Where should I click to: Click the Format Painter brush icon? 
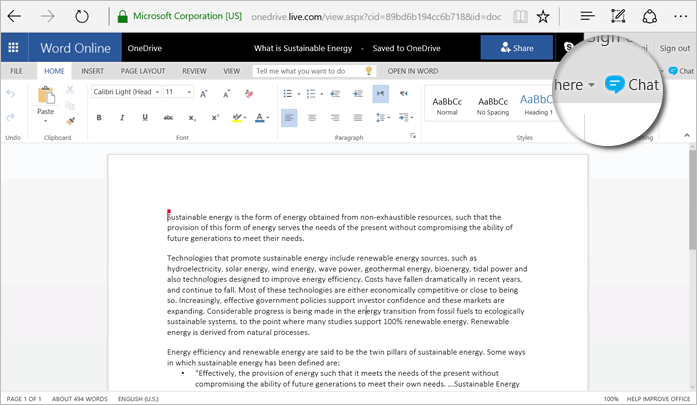point(69,119)
